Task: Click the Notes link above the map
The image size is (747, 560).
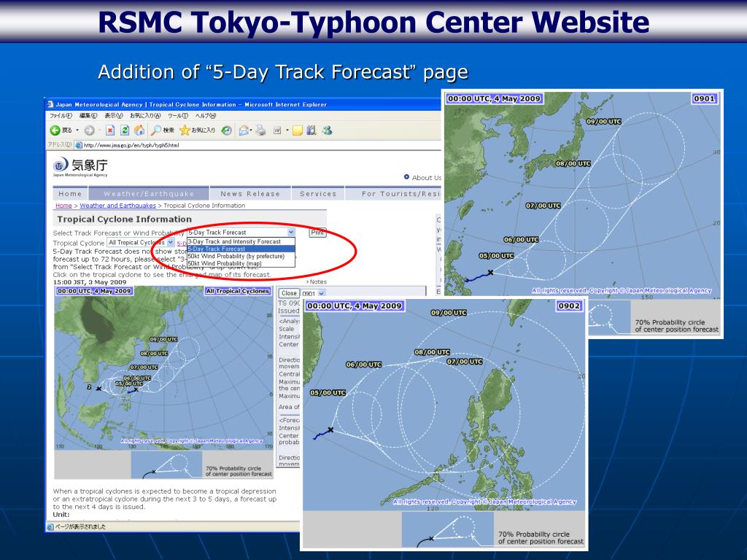Action: point(317,282)
